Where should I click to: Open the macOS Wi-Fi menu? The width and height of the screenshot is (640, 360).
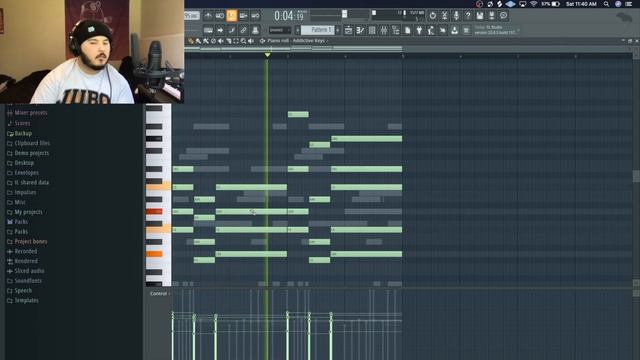point(533,4)
